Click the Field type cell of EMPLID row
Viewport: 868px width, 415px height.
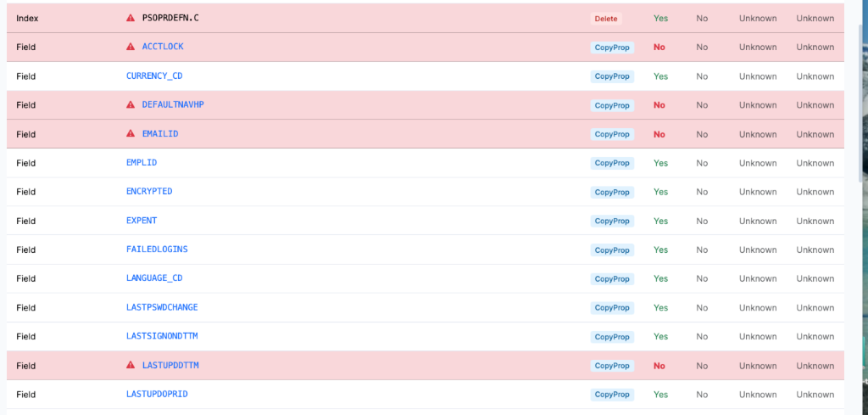[26, 163]
